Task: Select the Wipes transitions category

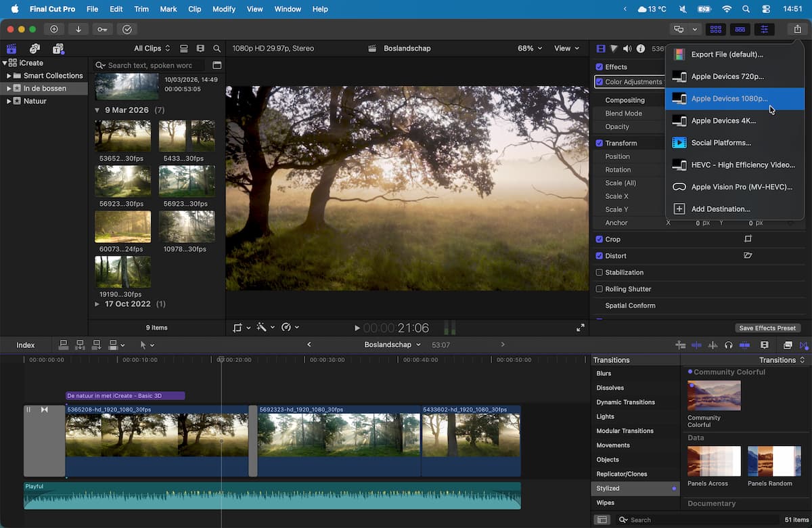Action: point(635,503)
